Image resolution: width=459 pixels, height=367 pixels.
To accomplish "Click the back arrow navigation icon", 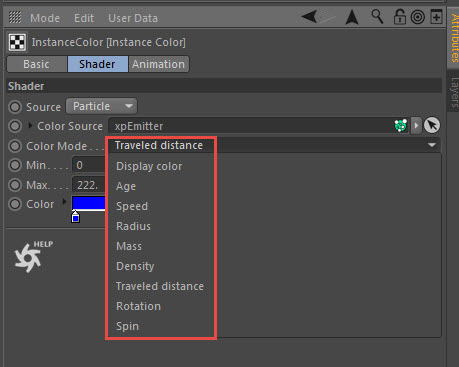I will coord(309,17).
